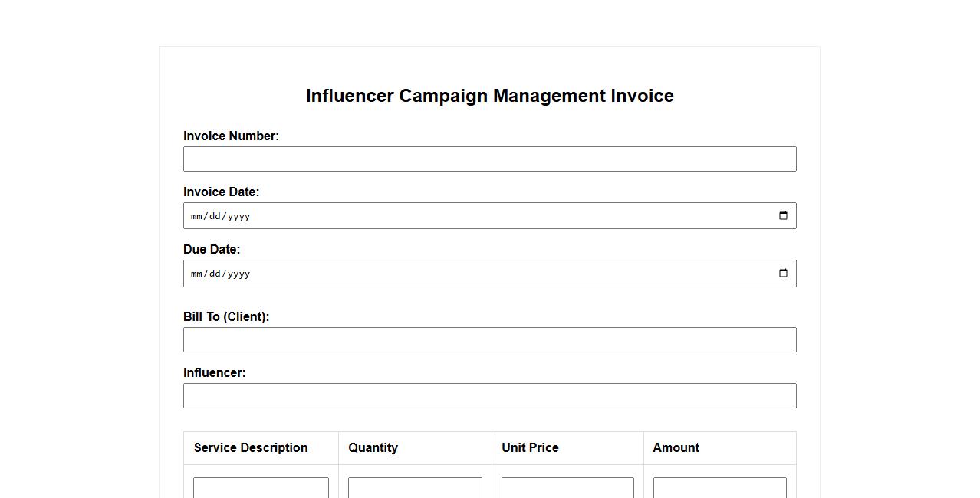This screenshot has height=498, width=980.
Task: Click the Influencer Campaign Management Invoice heading
Action: pyautogui.click(x=489, y=96)
